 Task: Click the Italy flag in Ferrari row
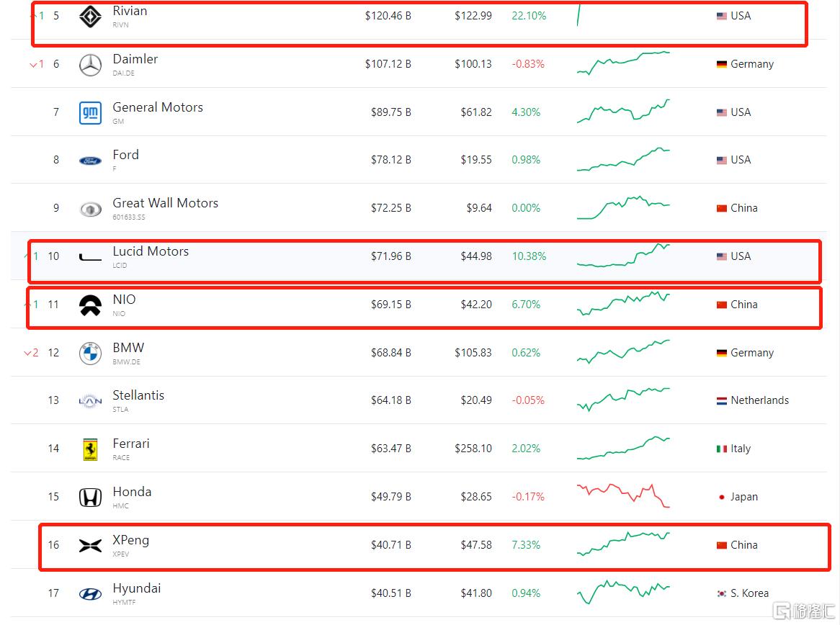[x=721, y=449]
